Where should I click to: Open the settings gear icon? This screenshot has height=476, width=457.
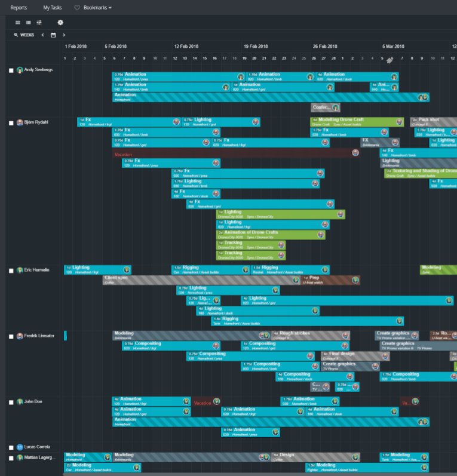60,23
